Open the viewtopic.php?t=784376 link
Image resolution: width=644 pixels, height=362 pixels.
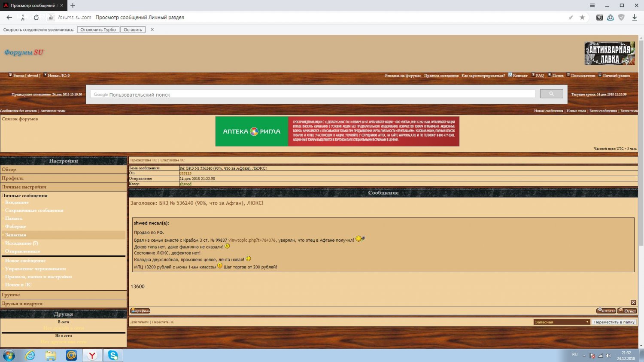[252, 240]
